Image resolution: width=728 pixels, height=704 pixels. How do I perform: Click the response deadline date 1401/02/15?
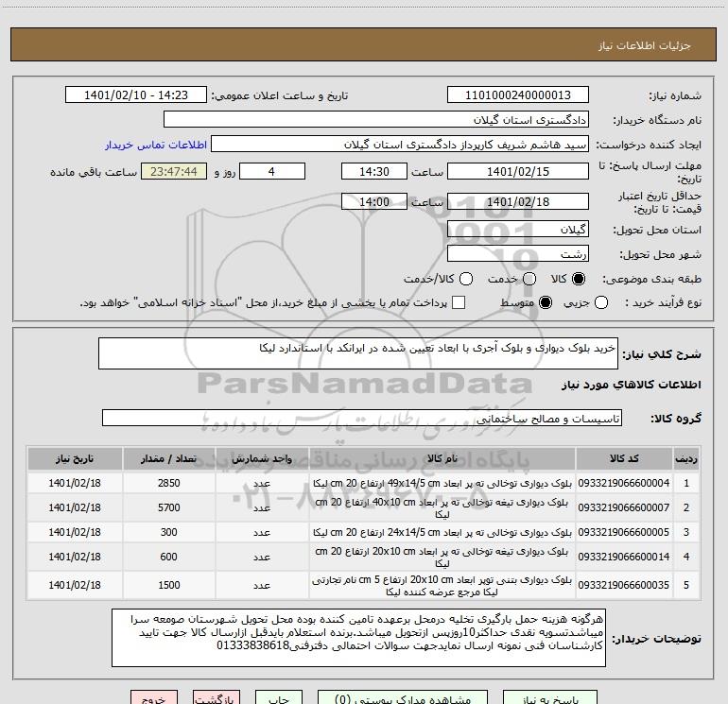tap(518, 171)
